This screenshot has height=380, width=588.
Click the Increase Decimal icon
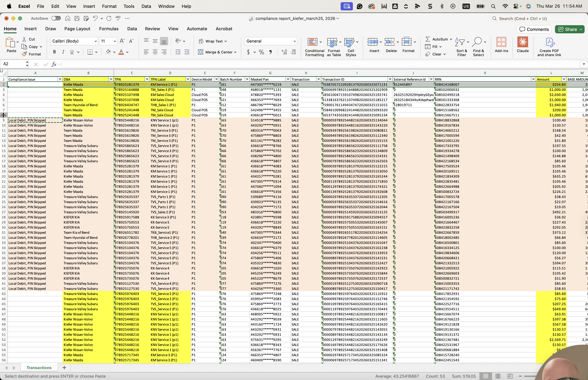[284, 52]
